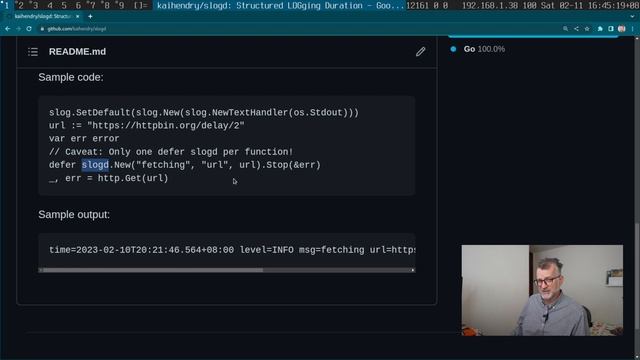
Task: Click the highlighted 'slogd' word
Action: (x=95, y=165)
